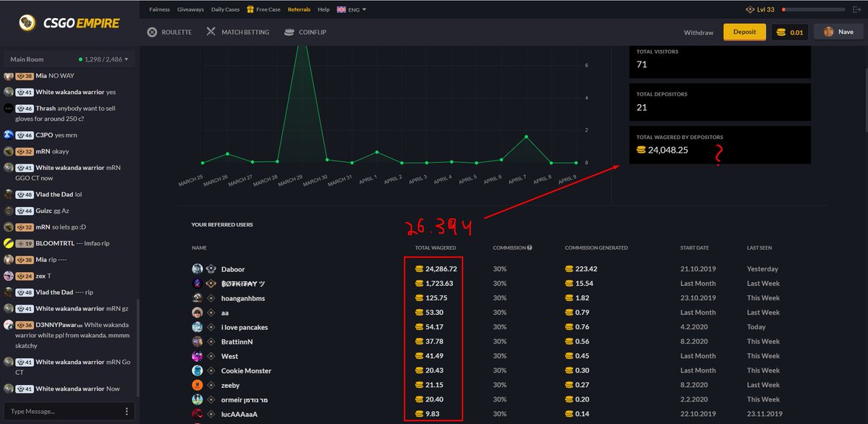The image size is (868, 424).
Task: Click the Free Case gift icon
Action: tap(250, 9)
